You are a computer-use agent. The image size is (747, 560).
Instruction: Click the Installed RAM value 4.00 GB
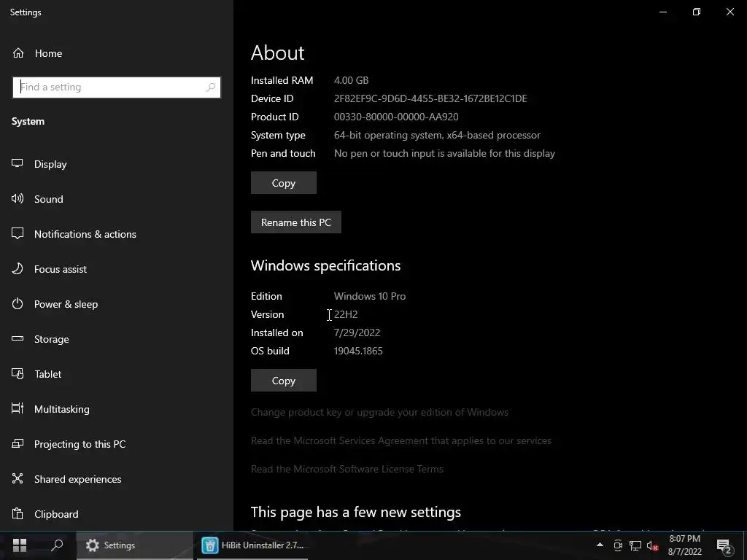tap(351, 80)
